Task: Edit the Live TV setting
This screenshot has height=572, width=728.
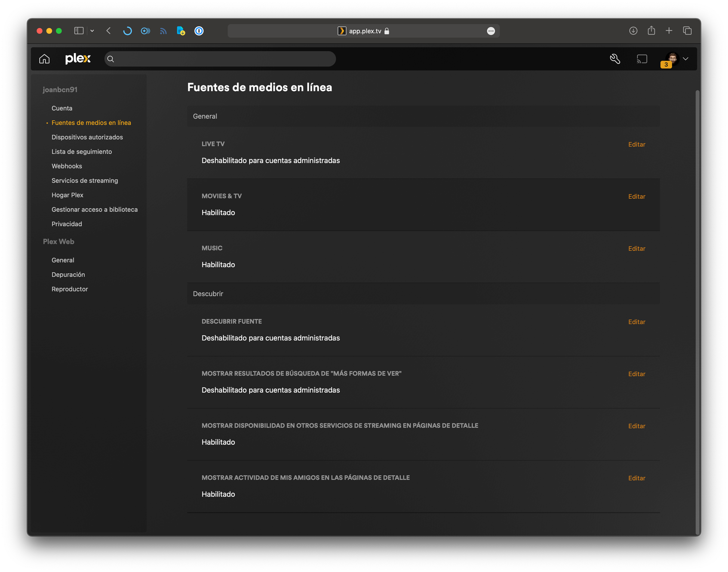Action: click(x=637, y=144)
